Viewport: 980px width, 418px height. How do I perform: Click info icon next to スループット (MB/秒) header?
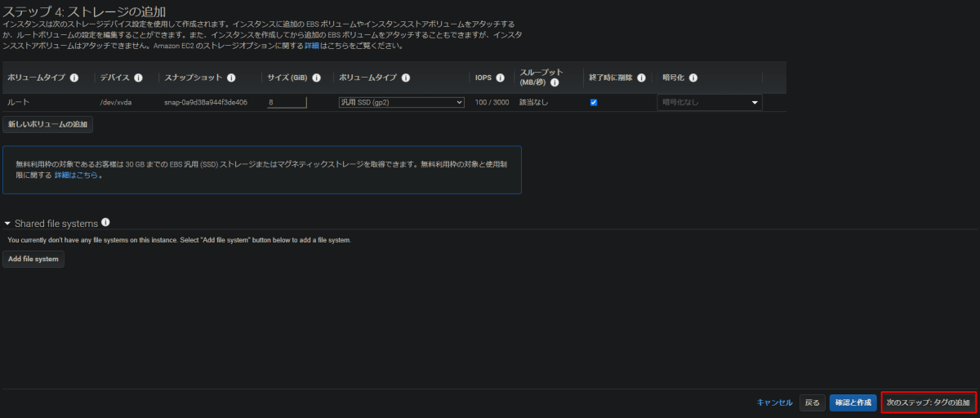point(555,82)
